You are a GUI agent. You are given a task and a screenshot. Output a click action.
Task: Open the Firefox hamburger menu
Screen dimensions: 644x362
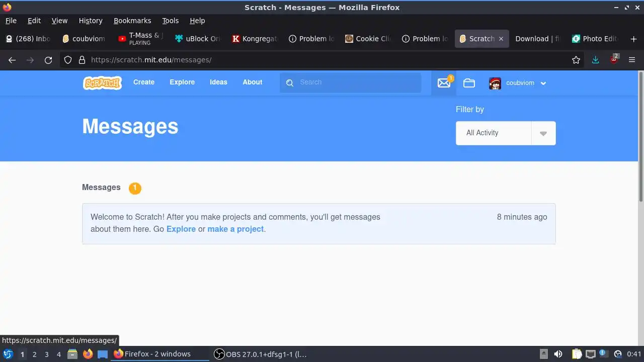coord(632,60)
